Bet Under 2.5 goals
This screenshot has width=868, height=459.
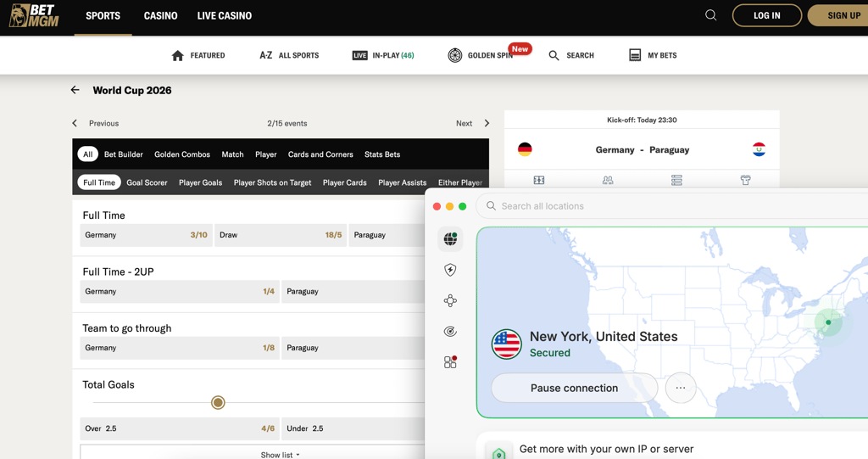pos(353,428)
